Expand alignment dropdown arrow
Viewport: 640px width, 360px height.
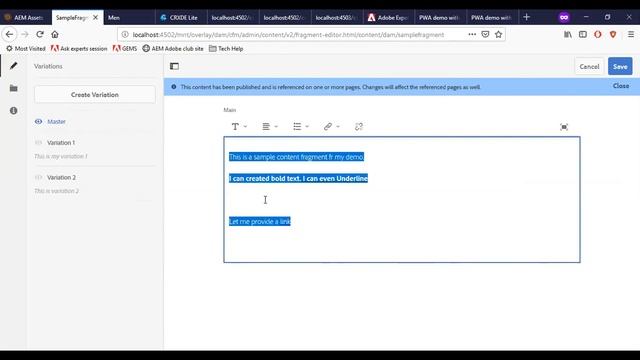click(x=276, y=127)
